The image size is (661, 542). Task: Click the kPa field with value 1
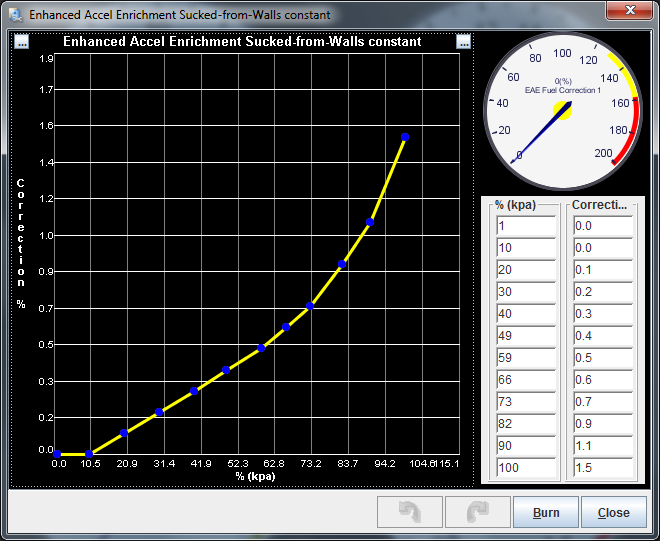coord(525,226)
